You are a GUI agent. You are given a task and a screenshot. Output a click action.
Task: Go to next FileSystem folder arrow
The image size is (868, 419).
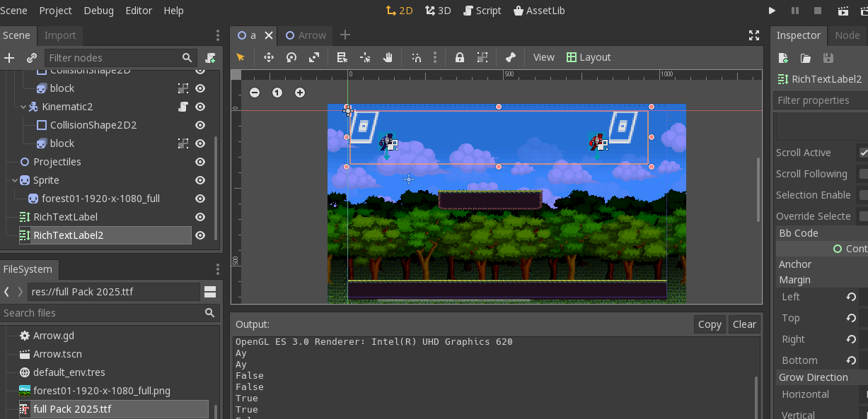coord(20,292)
